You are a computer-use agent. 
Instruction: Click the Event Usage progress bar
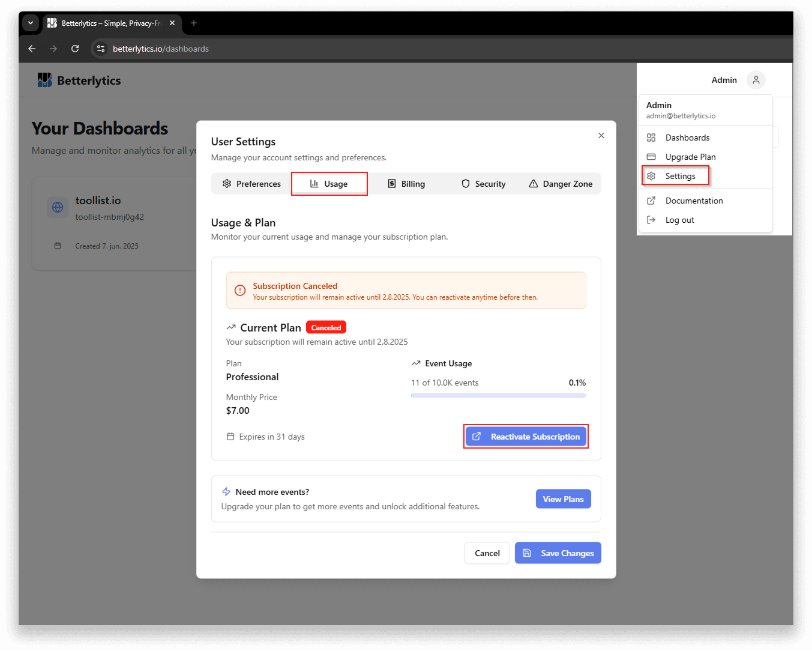pyautogui.click(x=498, y=395)
